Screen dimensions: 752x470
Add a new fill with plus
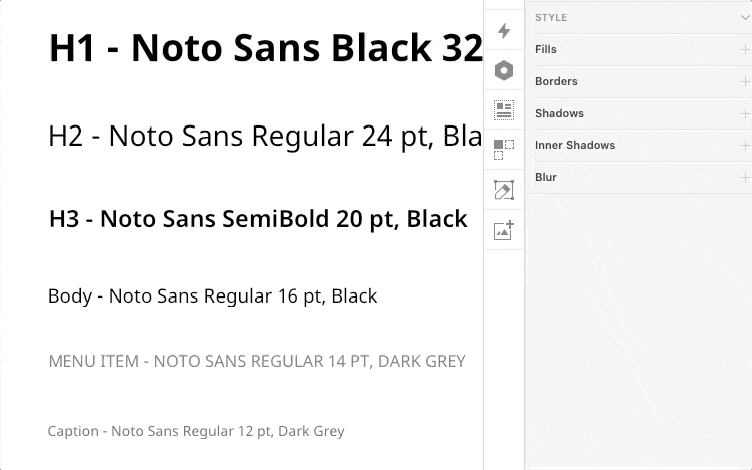(x=745, y=49)
